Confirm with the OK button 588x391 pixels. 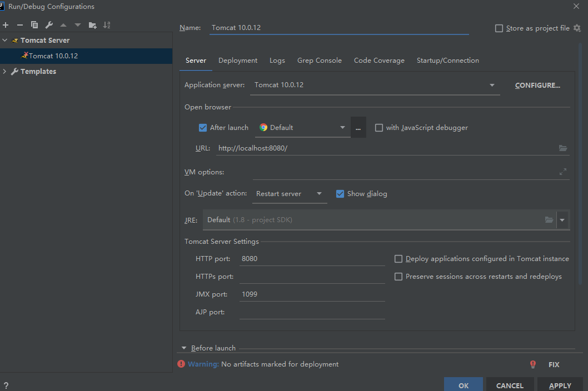coord(464,385)
